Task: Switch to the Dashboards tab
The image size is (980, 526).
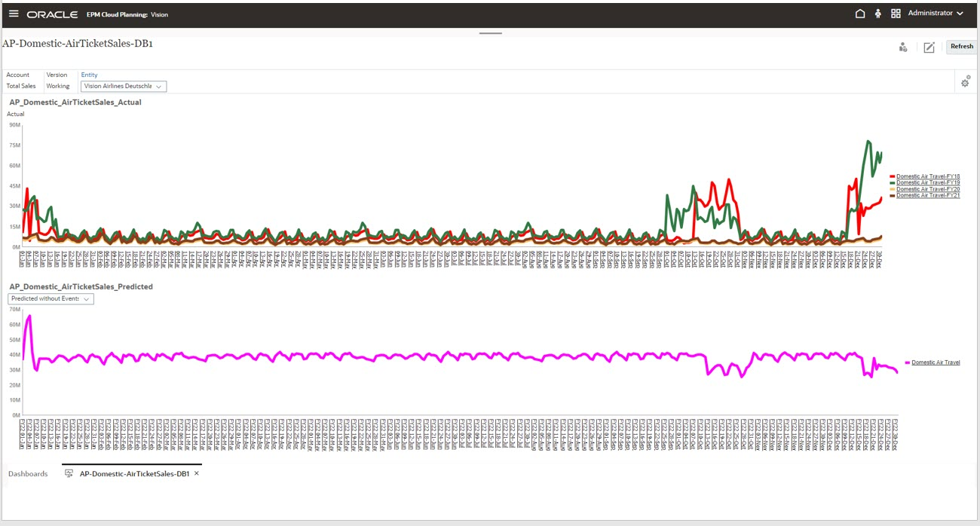Action: click(x=28, y=474)
